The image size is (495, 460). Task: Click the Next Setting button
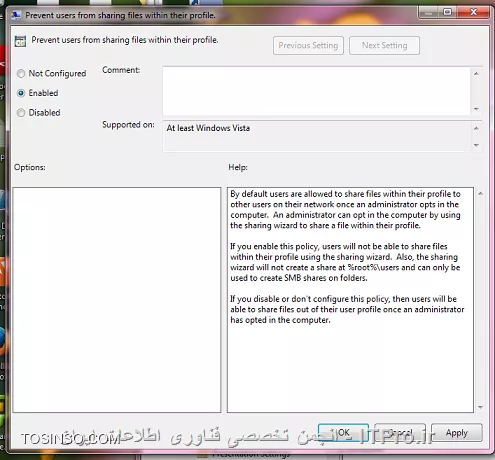click(384, 46)
